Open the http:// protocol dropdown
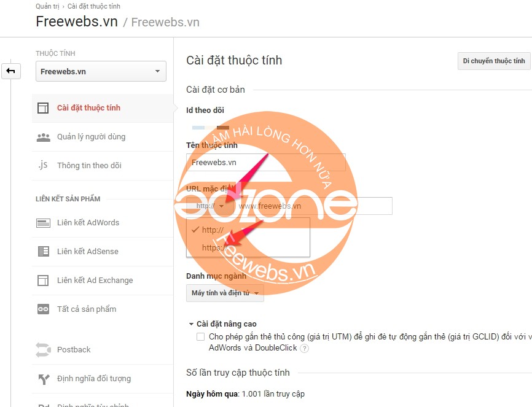532x407 pixels. (x=210, y=206)
